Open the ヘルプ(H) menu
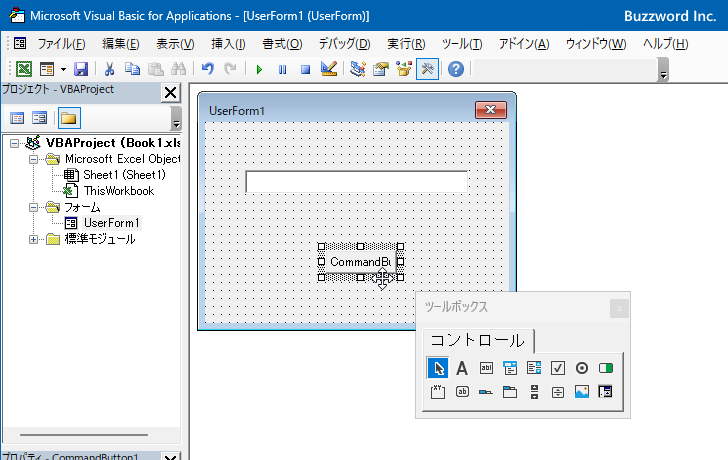Screen dimensions: 728x460 (665, 44)
